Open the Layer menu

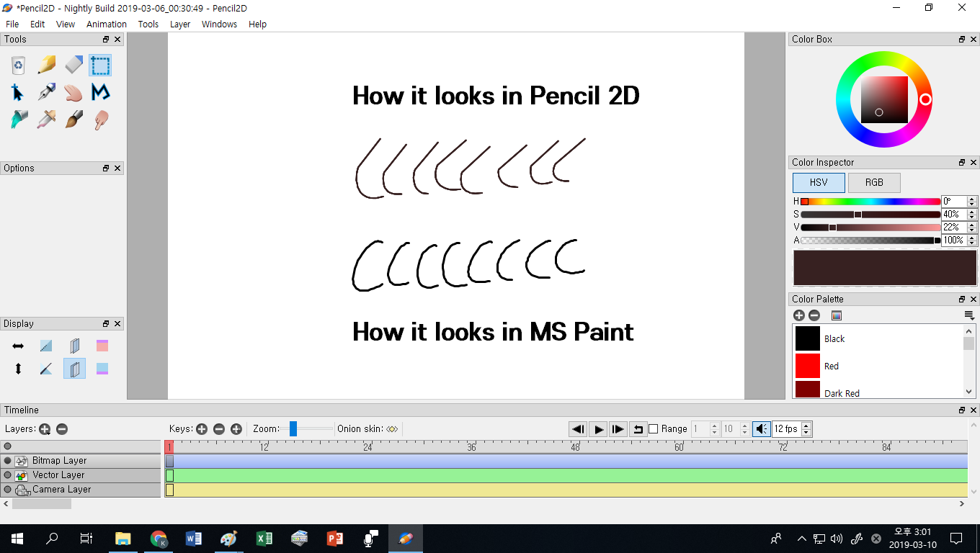(180, 24)
